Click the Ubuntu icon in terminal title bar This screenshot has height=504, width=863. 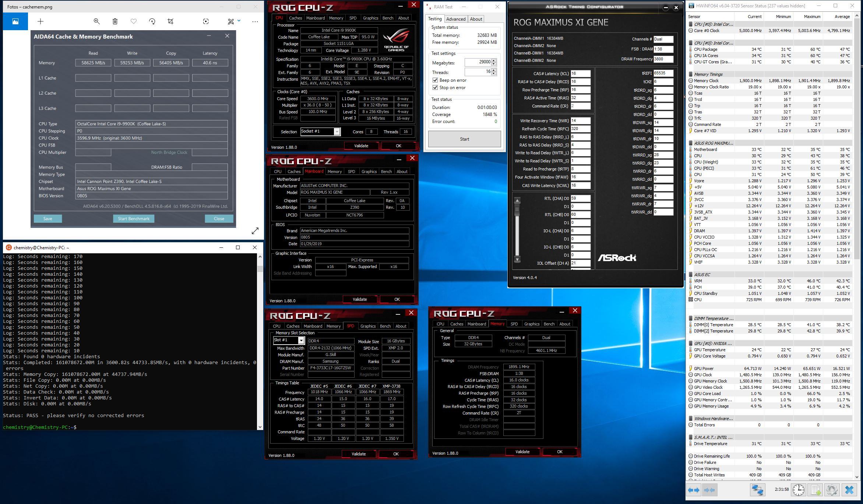pos(8,247)
